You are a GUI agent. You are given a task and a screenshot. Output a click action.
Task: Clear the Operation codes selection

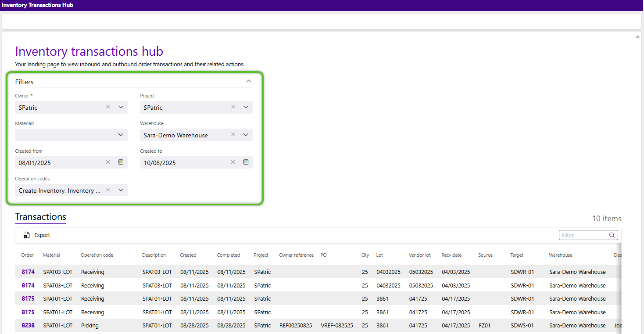[x=108, y=190]
